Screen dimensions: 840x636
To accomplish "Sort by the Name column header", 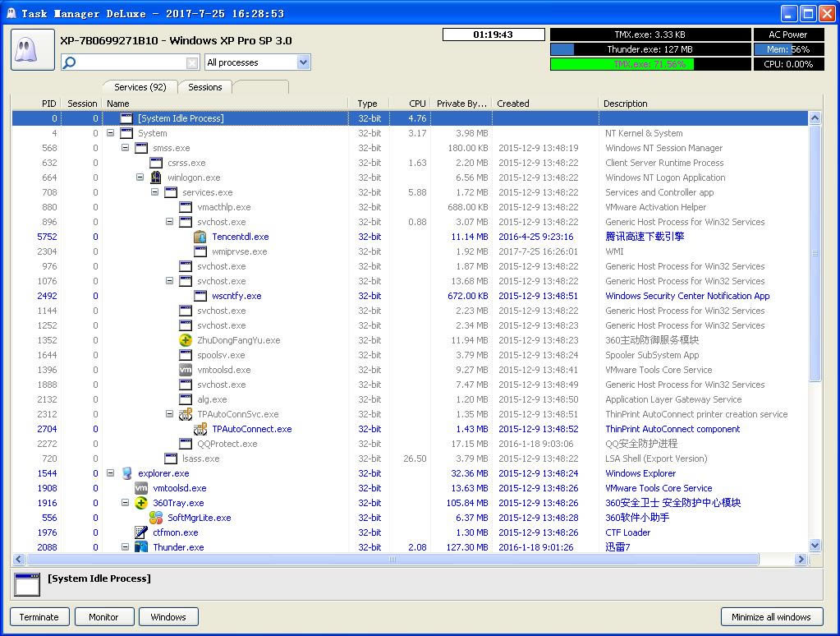I will click(225, 104).
